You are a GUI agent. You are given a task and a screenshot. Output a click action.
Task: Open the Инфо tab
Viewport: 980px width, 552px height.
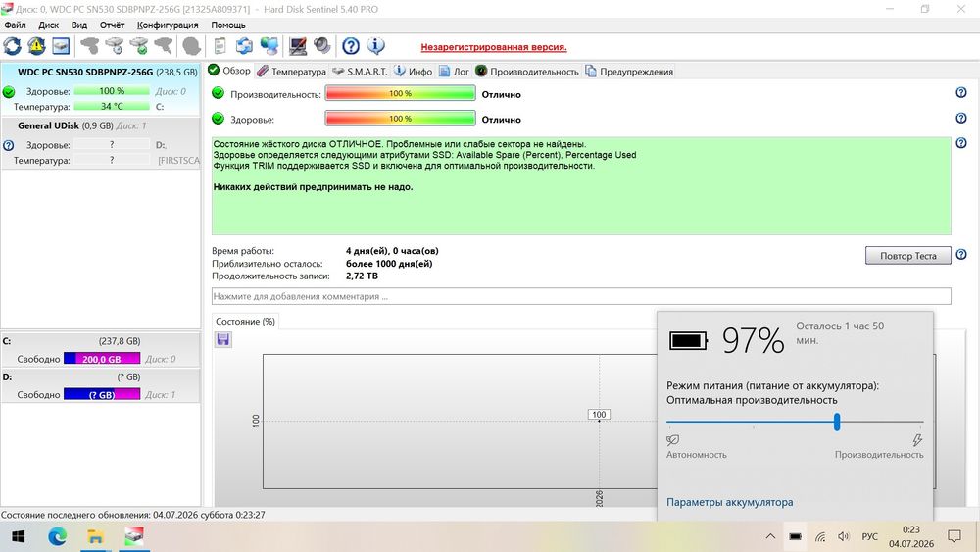pos(414,72)
